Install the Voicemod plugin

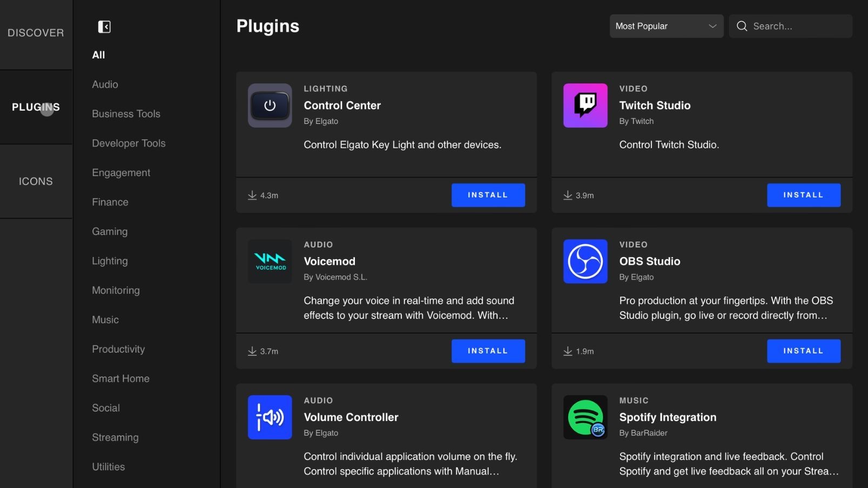[488, 351]
